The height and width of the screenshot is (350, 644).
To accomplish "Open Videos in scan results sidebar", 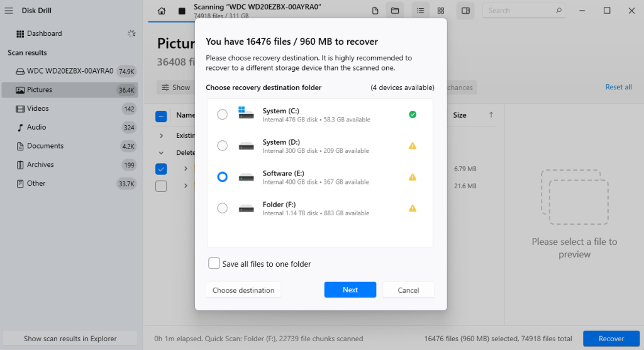I will 38,108.
